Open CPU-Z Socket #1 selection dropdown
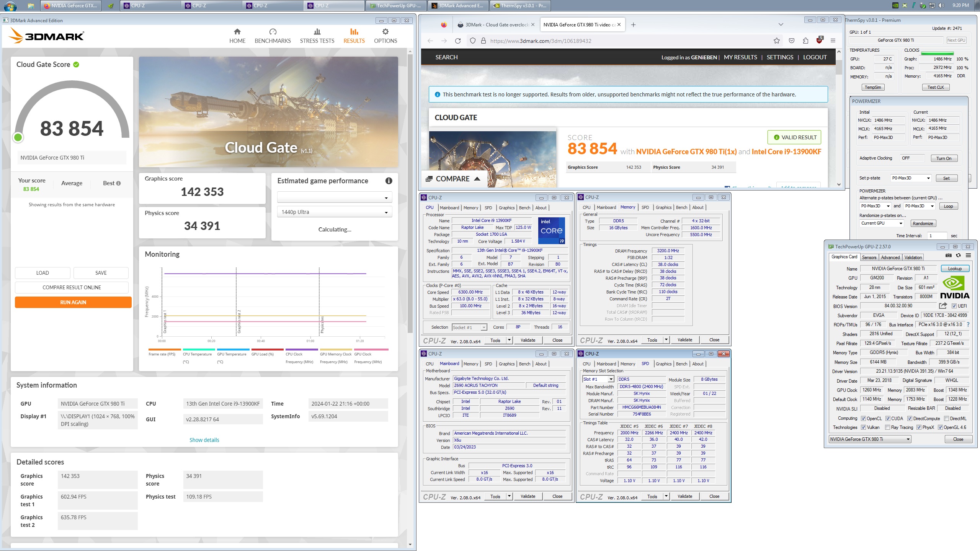This screenshot has width=980, height=551. pyautogui.click(x=470, y=327)
